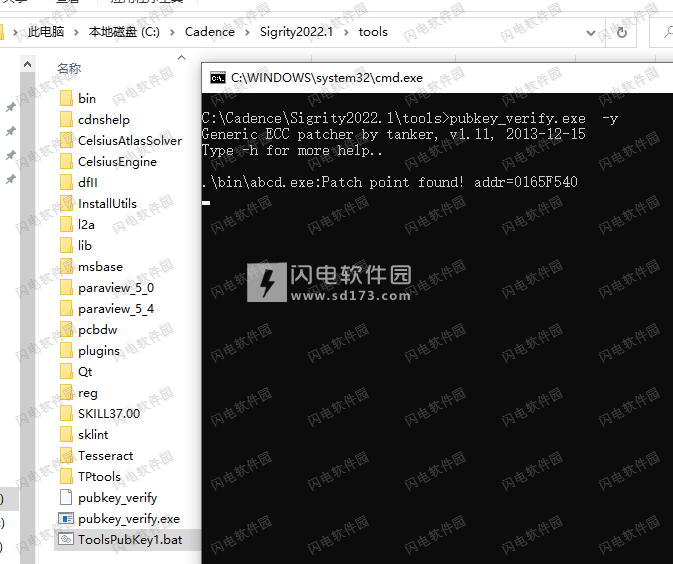Select the file name ToolsPubKey1.bat

tap(130, 540)
